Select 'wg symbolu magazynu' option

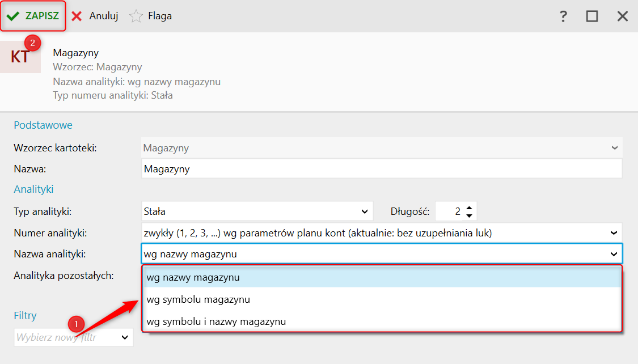coord(198,299)
